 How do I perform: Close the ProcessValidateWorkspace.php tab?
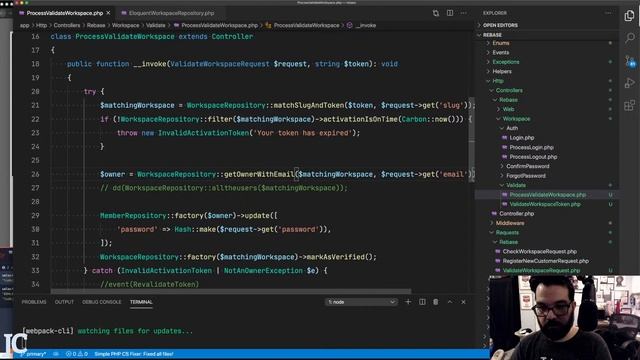(108, 13)
